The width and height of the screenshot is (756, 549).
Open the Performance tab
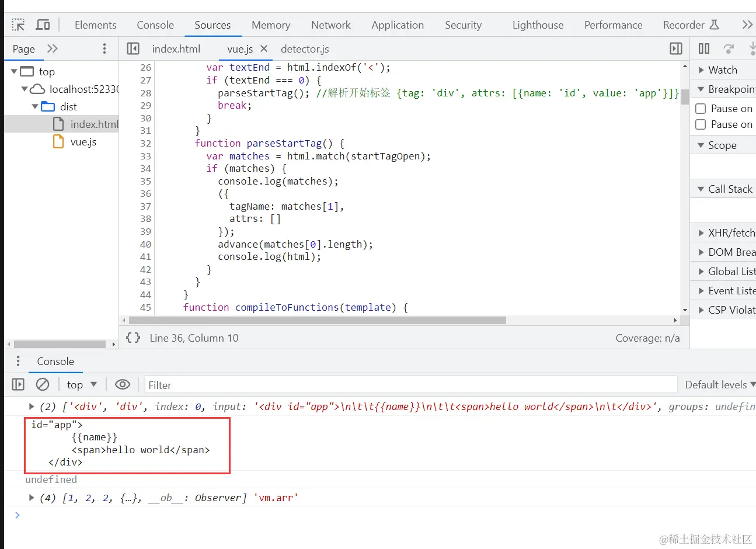click(x=614, y=25)
